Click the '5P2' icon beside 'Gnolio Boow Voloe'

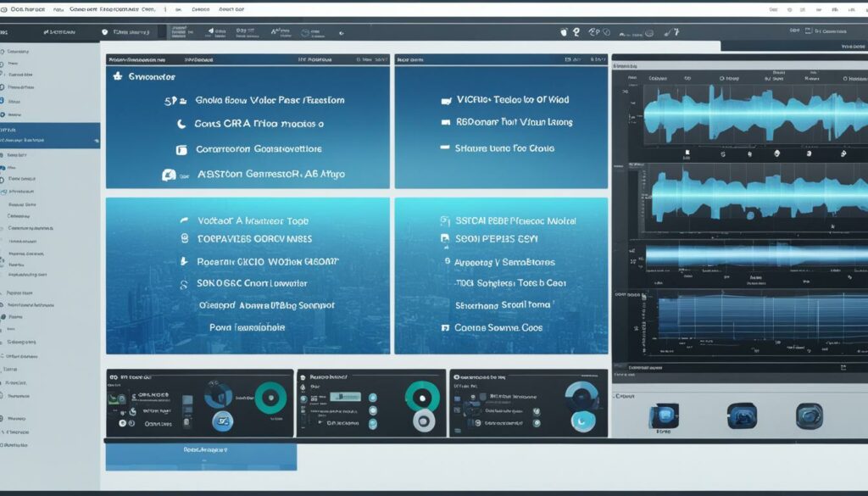(175, 101)
